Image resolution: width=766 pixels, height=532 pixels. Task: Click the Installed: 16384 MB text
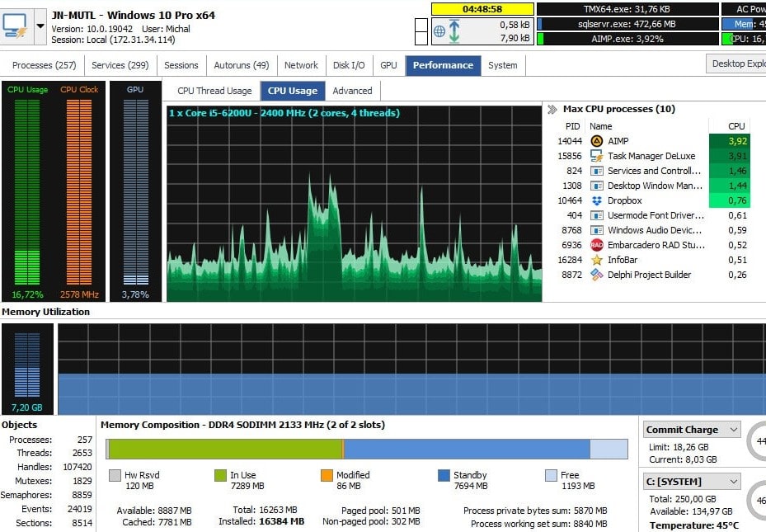(x=261, y=522)
